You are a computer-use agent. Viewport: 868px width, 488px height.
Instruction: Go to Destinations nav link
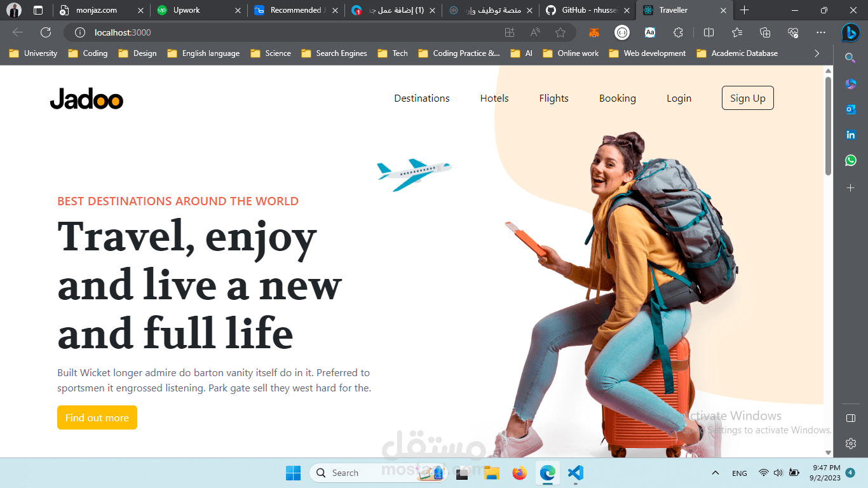pyautogui.click(x=422, y=98)
